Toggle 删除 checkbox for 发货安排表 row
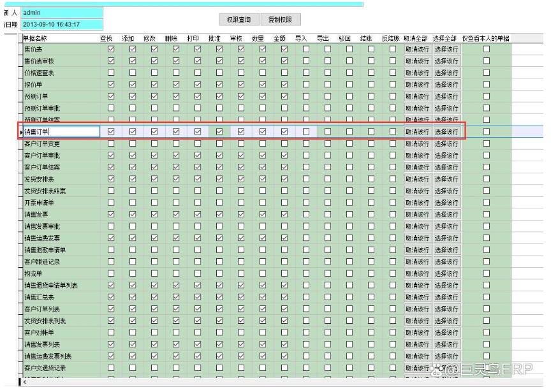This screenshot has width=558, height=392. pyautogui.click(x=176, y=179)
